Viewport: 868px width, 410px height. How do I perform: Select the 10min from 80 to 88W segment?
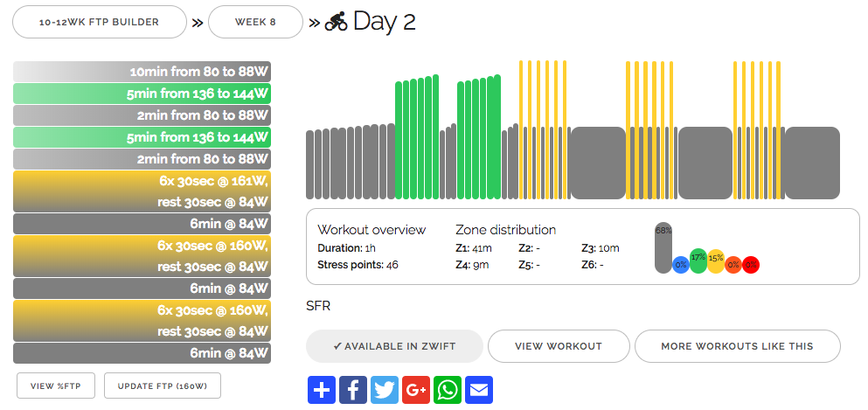(x=142, y=72)
